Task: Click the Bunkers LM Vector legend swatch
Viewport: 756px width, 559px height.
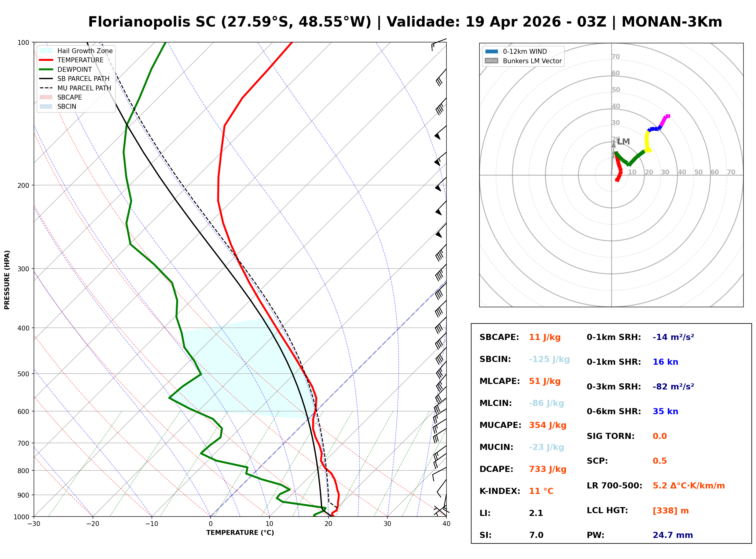Action: click(x=492, y=61)
